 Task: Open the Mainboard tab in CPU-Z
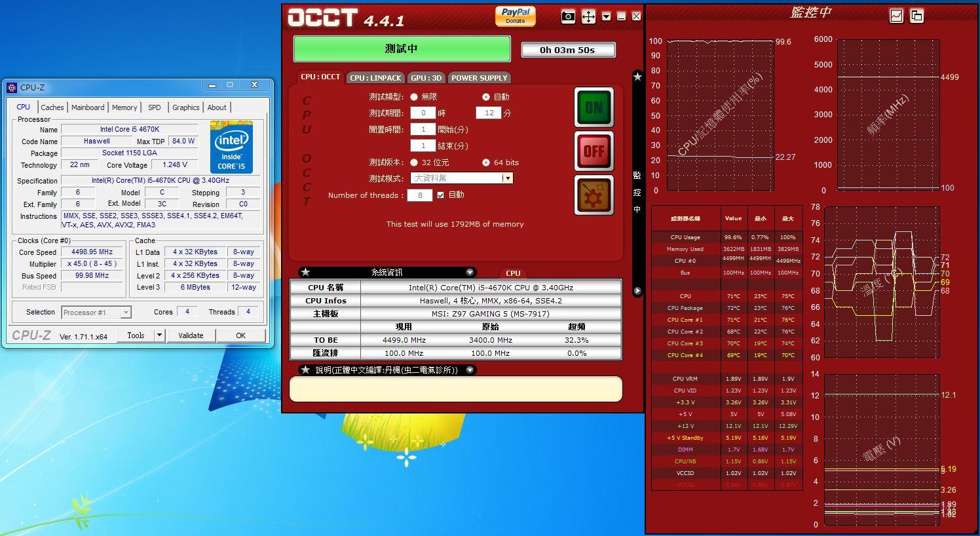(88, 107)
